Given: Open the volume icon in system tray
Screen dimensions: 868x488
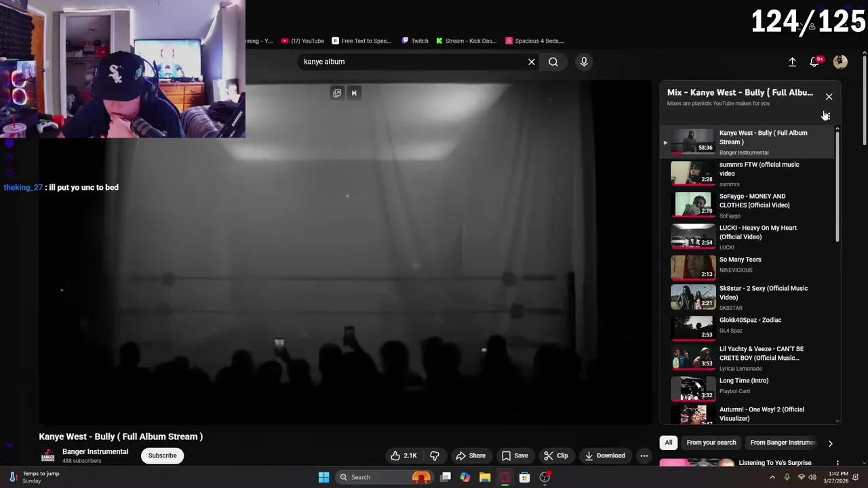Looking at the screenshot, I should pos(812,477).
